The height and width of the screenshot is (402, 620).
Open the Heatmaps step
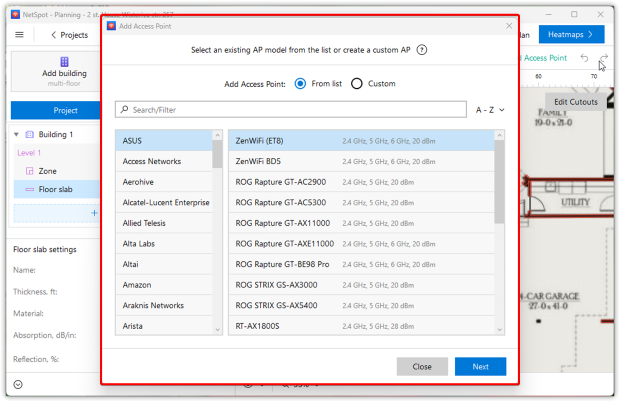(x=571, y=34)
